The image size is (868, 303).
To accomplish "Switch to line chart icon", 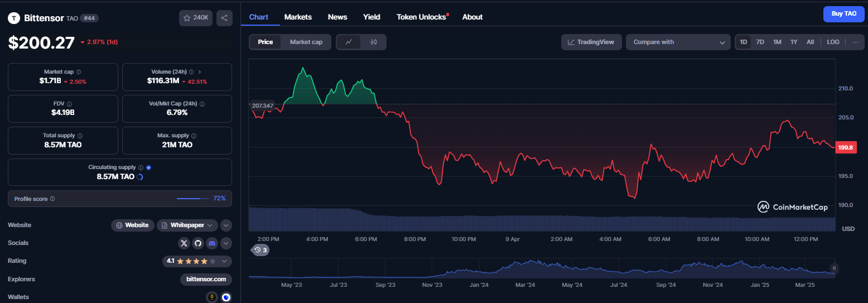I will (349, 42).
